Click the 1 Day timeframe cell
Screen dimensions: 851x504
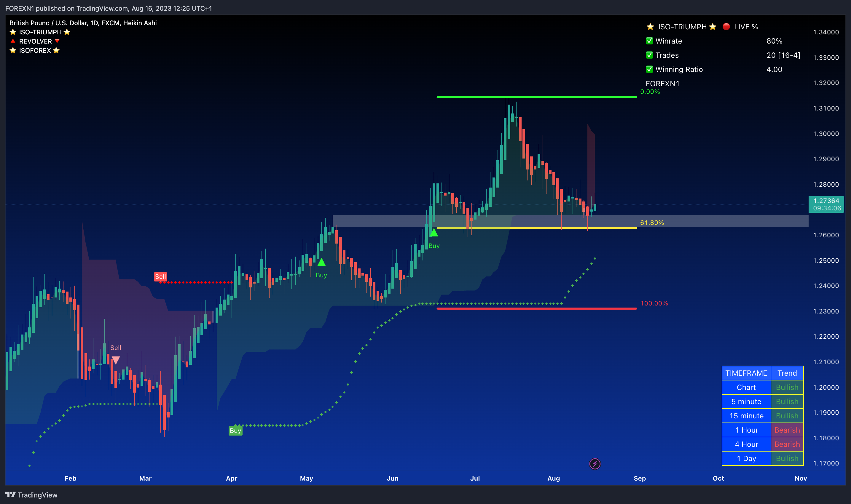pyautogui.click(x=746, y=458)
